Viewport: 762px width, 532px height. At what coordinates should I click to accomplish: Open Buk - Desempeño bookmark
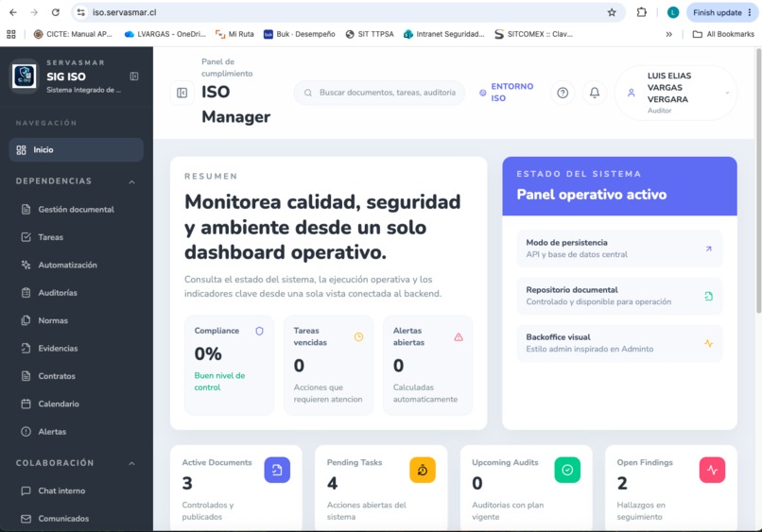300,34
